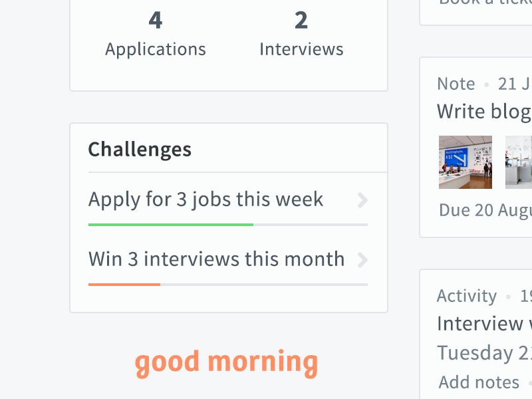Open the blue gallery photo thumbnail
The height and width of the screenshot is (399, 532).
click(x=465, y=162)
